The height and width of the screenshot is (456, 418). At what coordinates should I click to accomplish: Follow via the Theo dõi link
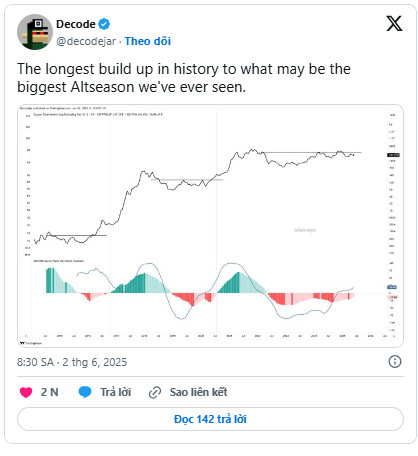pyautogui.click(x=148, y=41)
